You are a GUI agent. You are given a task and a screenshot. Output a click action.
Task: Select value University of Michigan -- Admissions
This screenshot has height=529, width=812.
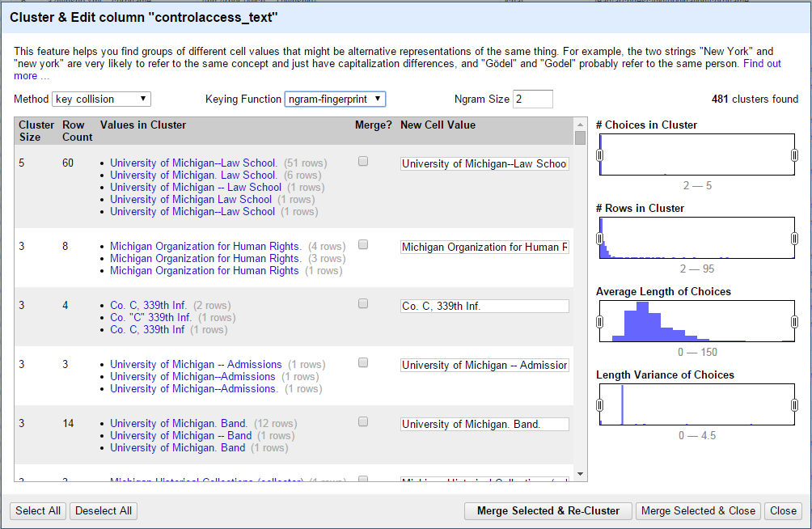(x=196, y=364)
